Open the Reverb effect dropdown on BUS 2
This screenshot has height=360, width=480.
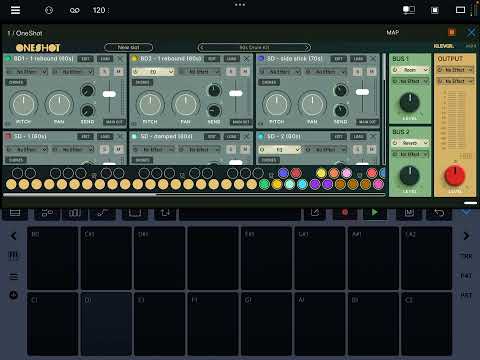pos(410,143)
